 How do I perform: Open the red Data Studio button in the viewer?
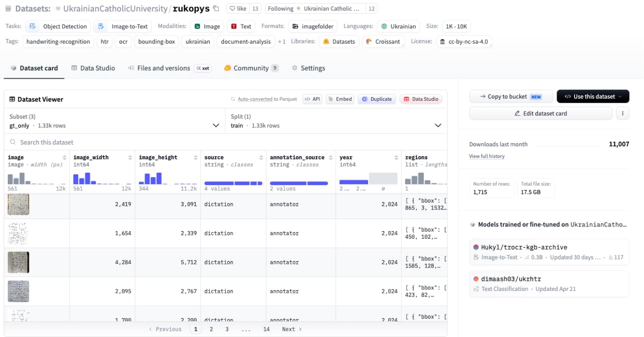[x=421, y=99]
